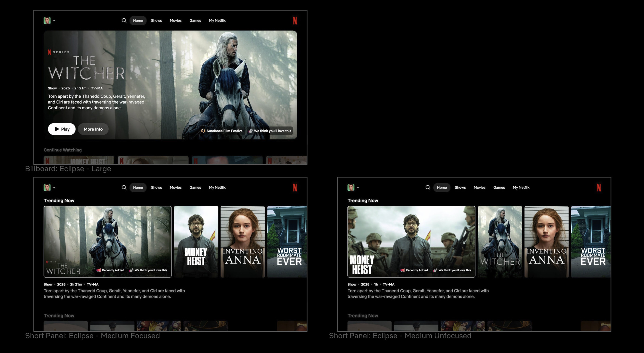This screenshot has height=353, width=644.
Task: Select Inventing Anna poster in Medium Focused panel
Action: (243, 242)
